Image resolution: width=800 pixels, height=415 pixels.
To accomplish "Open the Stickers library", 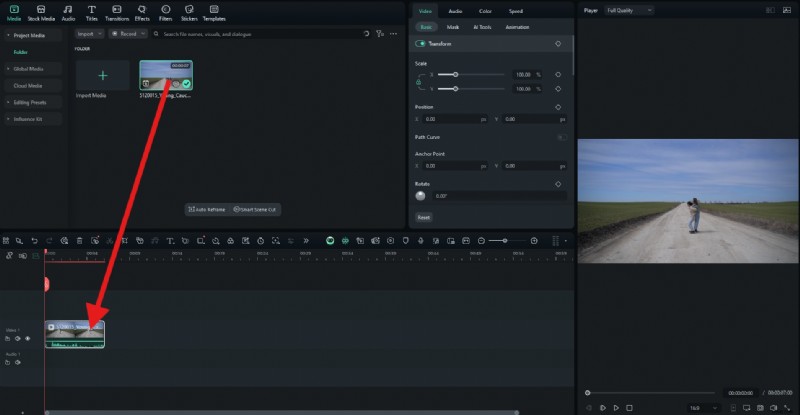I will point(189,13).
